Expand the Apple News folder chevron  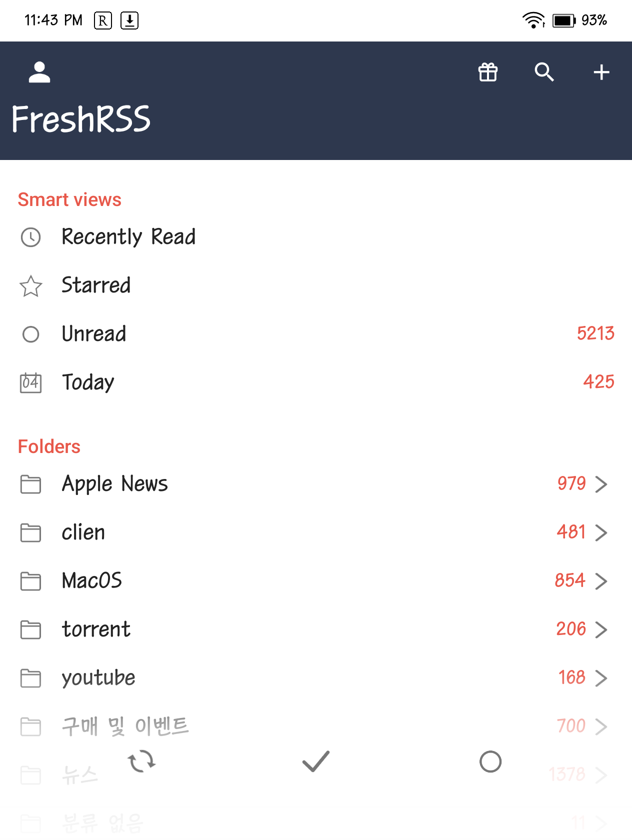click(601, 484)
